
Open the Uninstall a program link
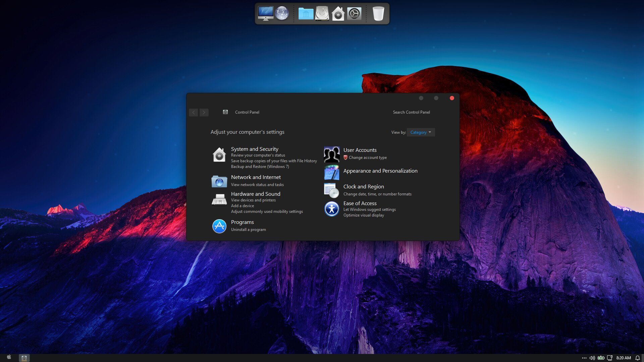[x=248, y=230]
